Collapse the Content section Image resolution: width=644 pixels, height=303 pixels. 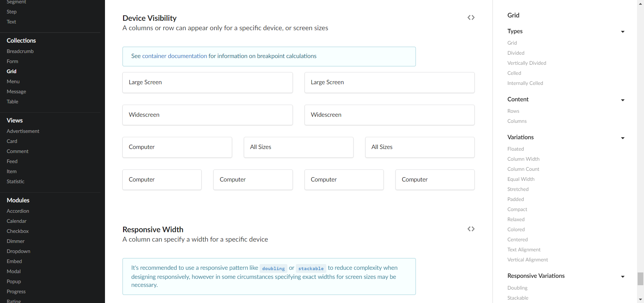pyautogui.click(x=623, y=100)
